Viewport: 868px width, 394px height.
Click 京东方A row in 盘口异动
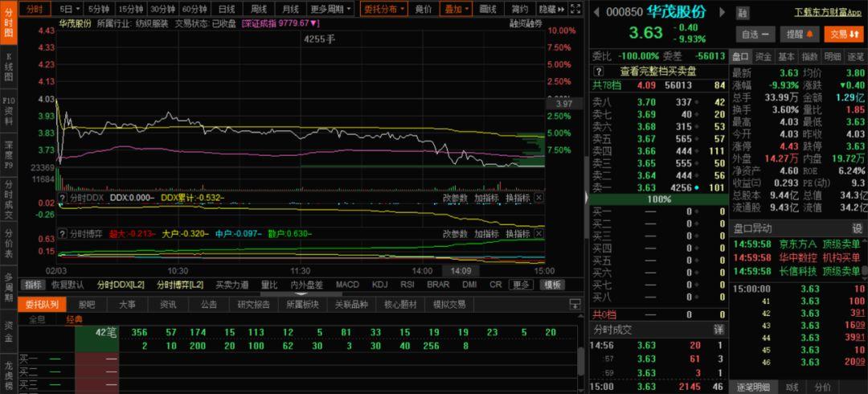click(x=798, y=244)
